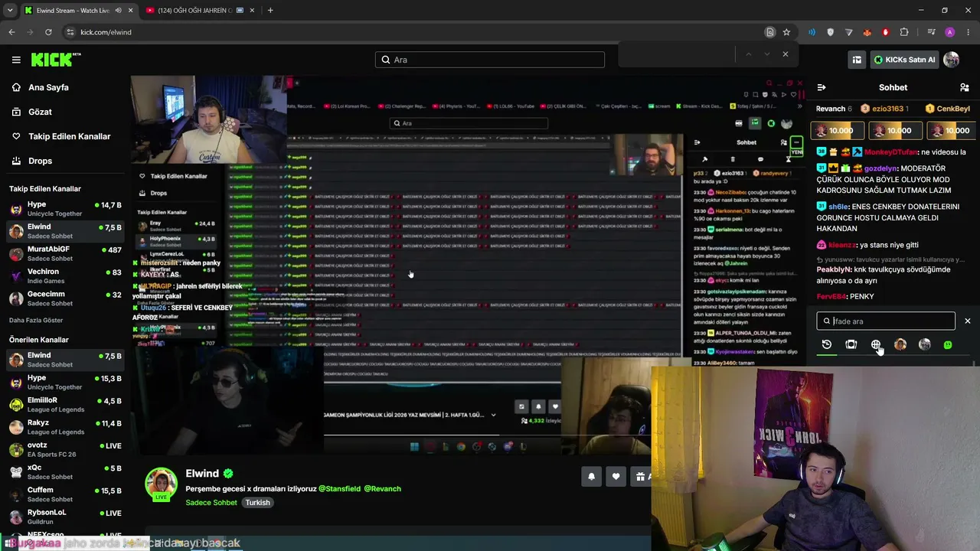Open the user profile avatar menu
The image size is (980, 551).
[952, 60]
